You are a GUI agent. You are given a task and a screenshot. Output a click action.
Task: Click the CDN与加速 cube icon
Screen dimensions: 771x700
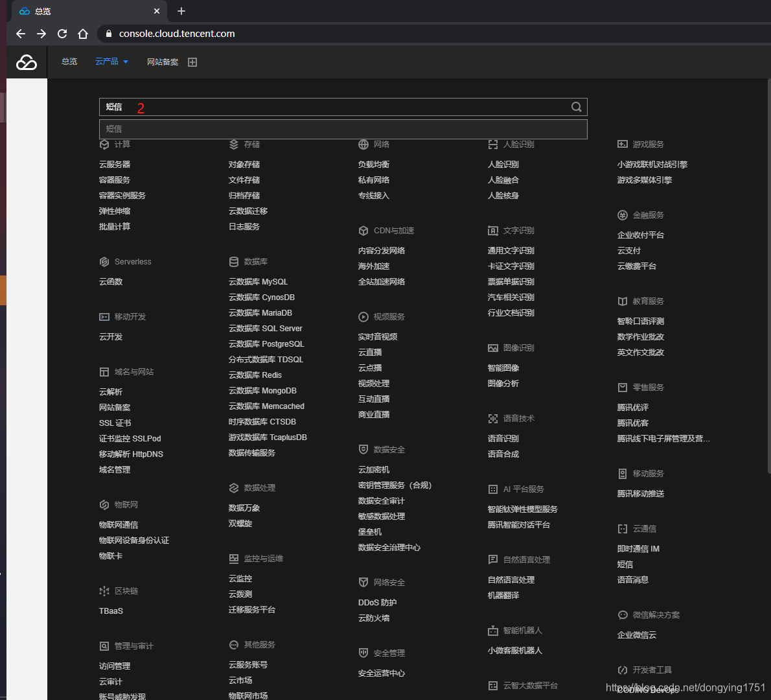[x=363, y=231]
